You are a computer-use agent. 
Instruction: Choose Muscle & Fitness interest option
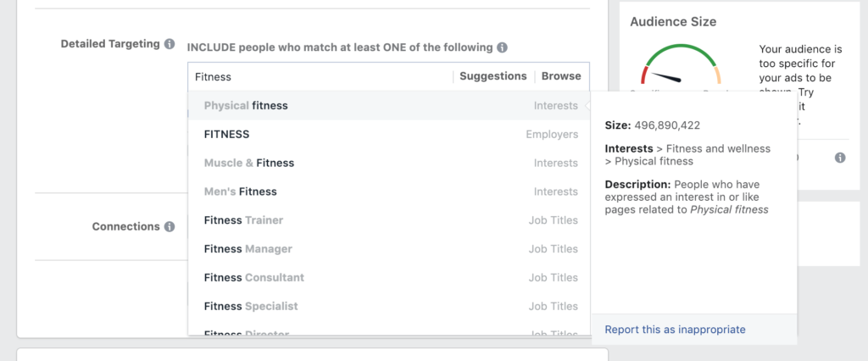tap(249, 163)
